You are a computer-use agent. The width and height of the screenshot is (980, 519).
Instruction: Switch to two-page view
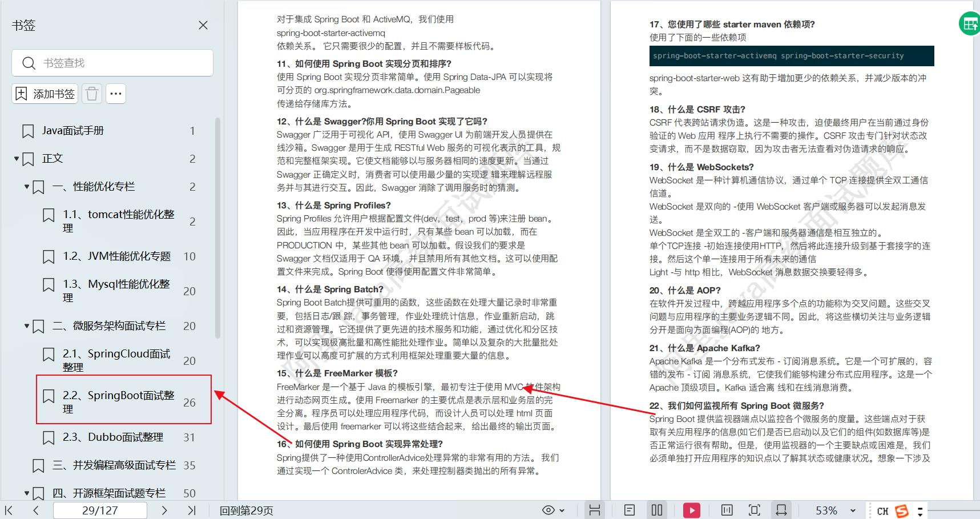coord(657,510)
